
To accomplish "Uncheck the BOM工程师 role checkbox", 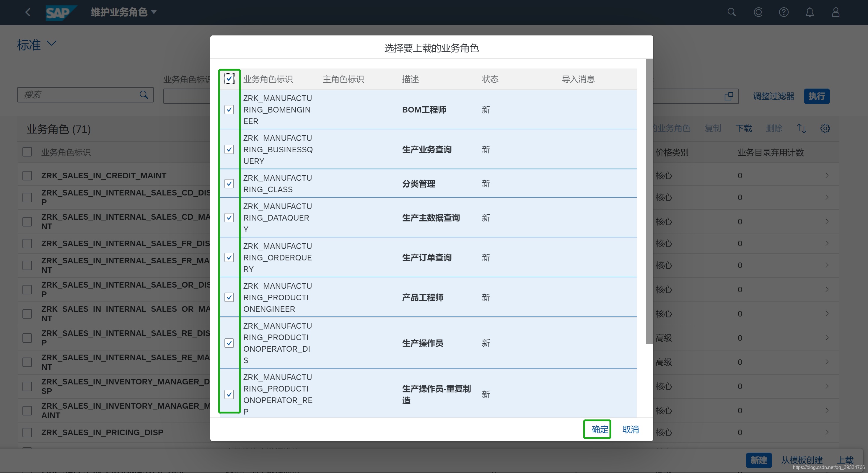I will 229,110.
